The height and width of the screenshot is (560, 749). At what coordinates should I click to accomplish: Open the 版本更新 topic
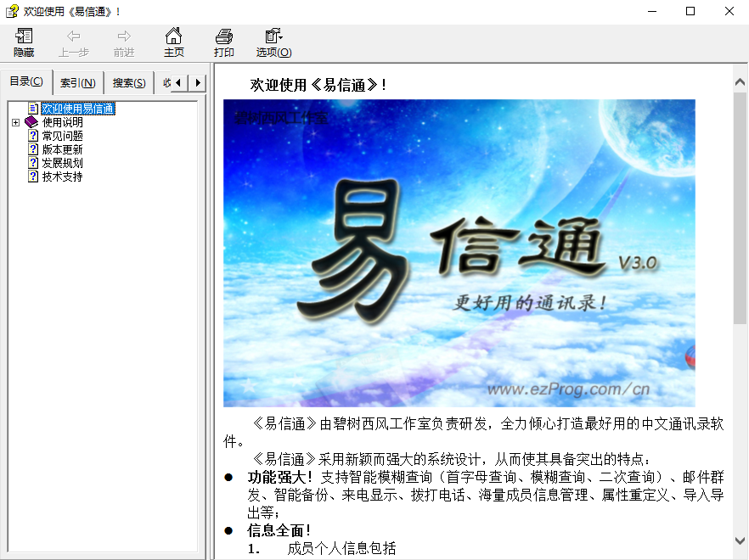coord(63,150)
